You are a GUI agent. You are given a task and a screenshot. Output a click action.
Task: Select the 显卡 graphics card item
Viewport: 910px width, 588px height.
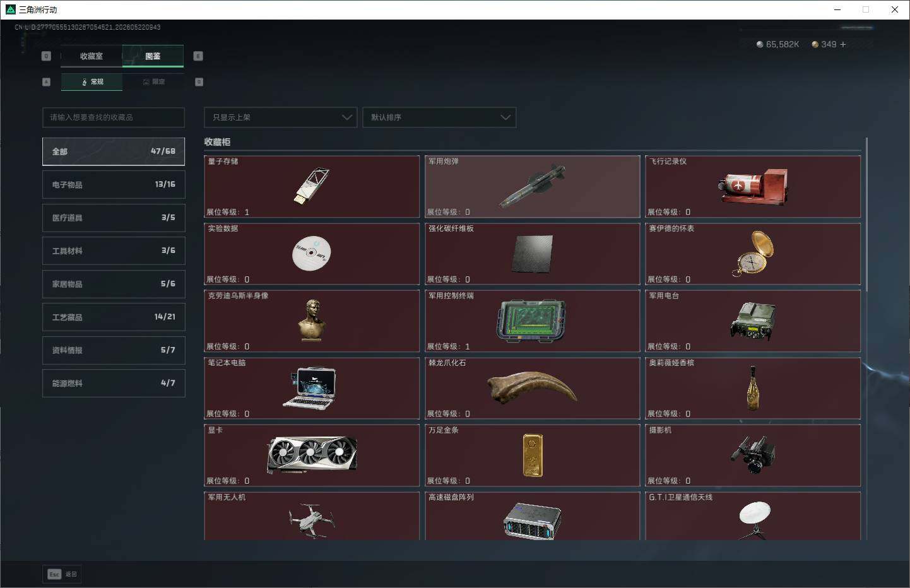point(312,456)
